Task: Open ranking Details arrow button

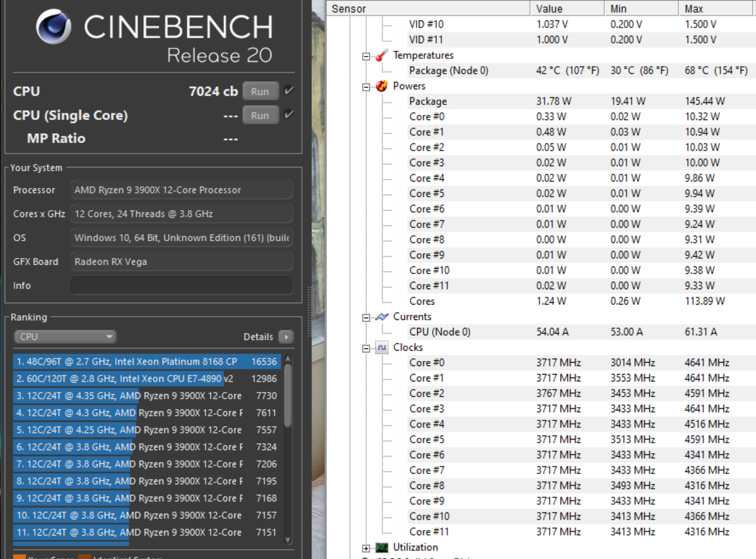Action: (286, 337)
